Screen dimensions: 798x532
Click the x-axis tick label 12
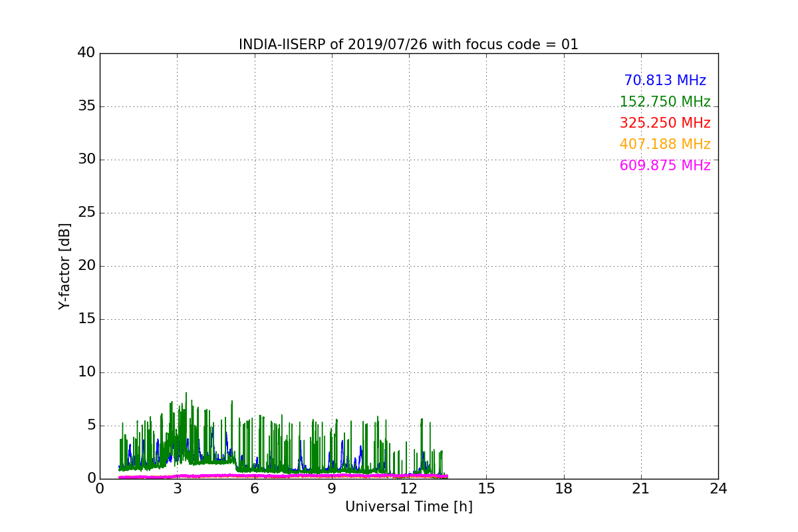tap(409, 489)
